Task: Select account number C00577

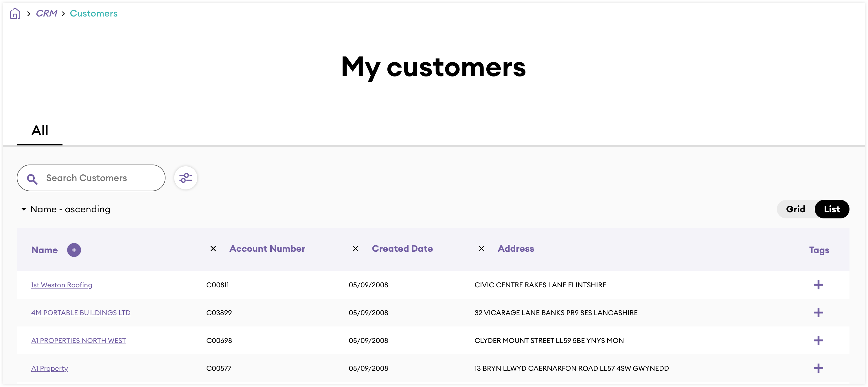Action: tap(219, 368)
